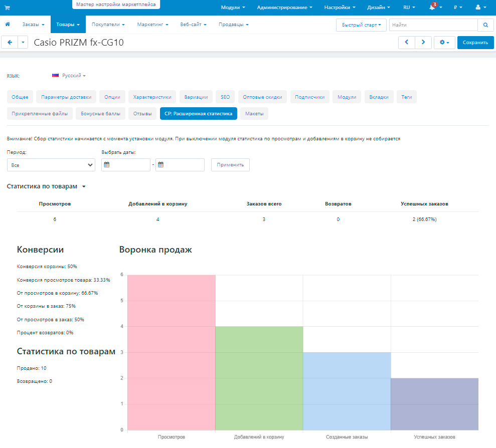The width and height of the screenshot is (496, 448).
Task: Open the user account menu icon
Action: pos(480,8)
